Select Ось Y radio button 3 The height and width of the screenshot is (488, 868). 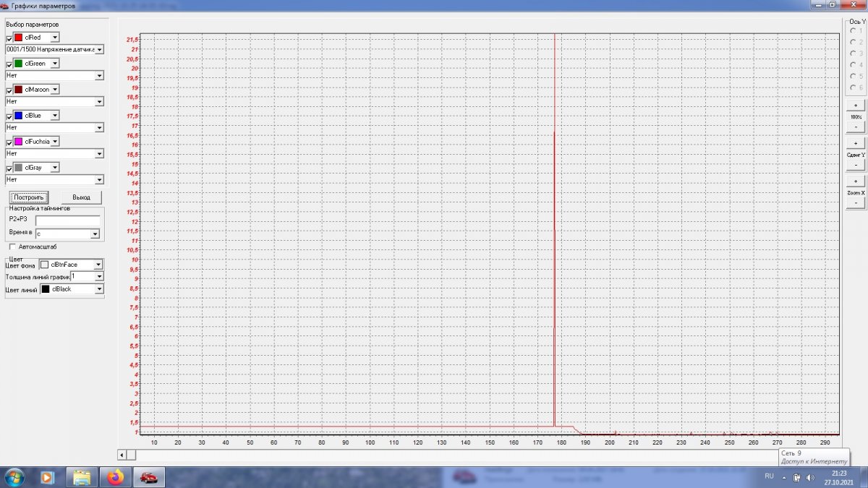(853, 53)
